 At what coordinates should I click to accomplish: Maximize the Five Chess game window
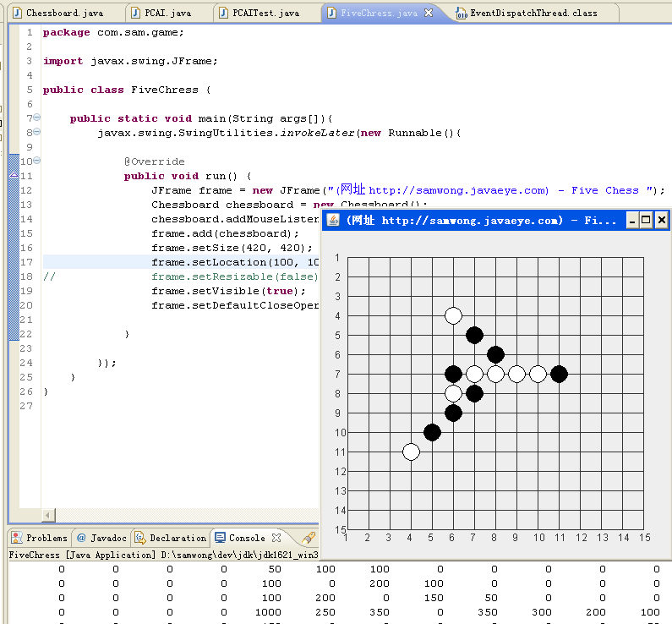coord(647,221)
